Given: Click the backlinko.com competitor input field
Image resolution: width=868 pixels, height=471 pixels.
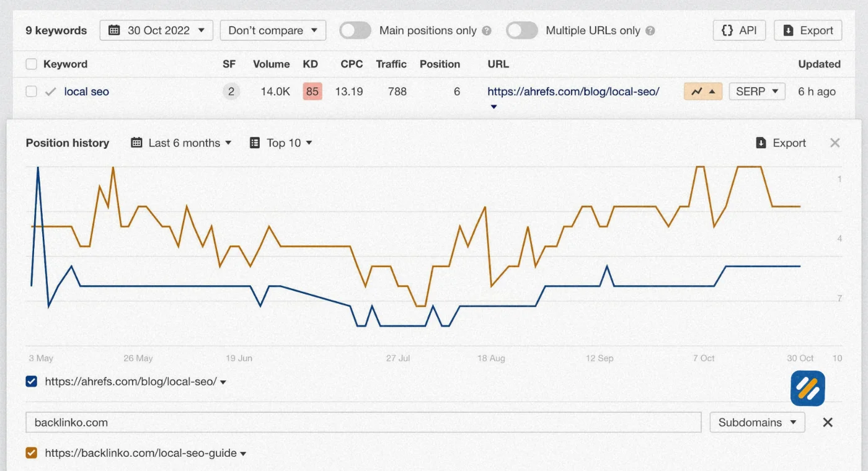Looking at the screenshot, I should point(363,423).
